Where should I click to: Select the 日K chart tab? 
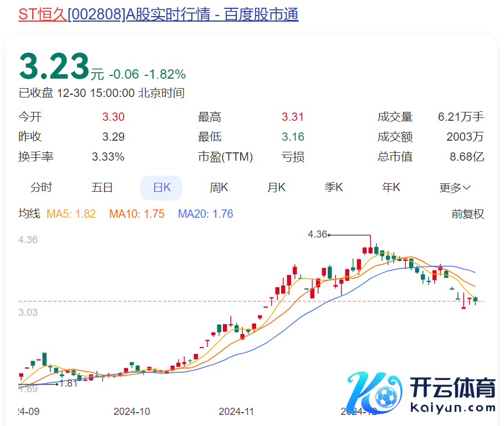(x=161, y=188)
